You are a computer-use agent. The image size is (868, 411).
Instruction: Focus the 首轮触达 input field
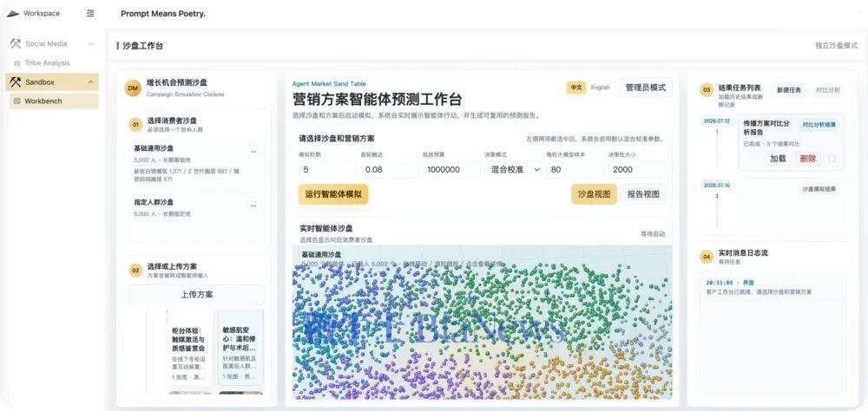[389, 170]
